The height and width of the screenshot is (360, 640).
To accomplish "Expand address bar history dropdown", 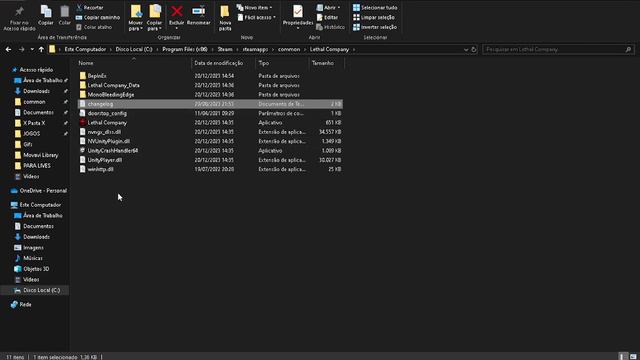I will coord(466,49).
